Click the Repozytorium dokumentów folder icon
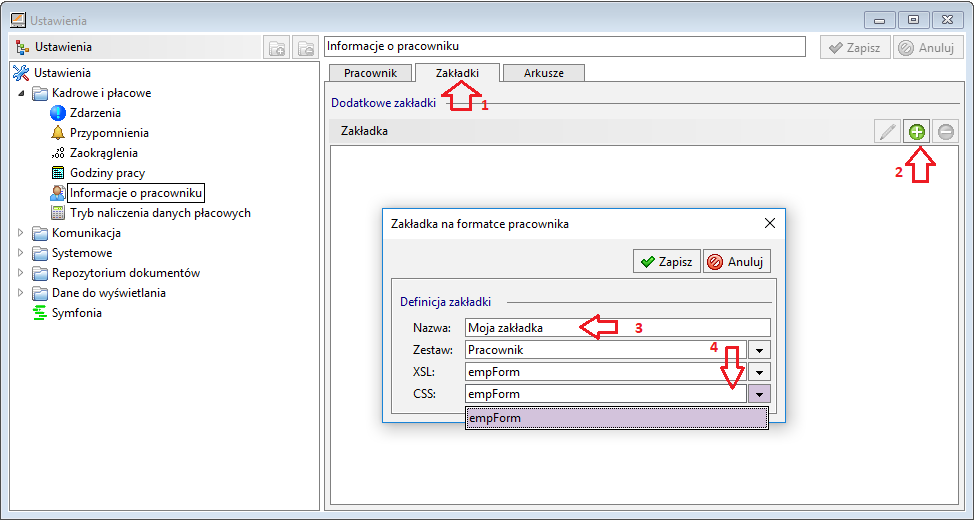The height and width of the screenshot is (524, 978). pos(41,273)
